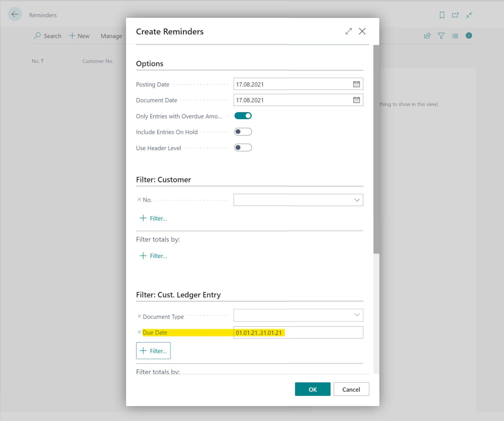Click the share icon above the list
This screenshot has height=421, width=504.
[427, 36]
